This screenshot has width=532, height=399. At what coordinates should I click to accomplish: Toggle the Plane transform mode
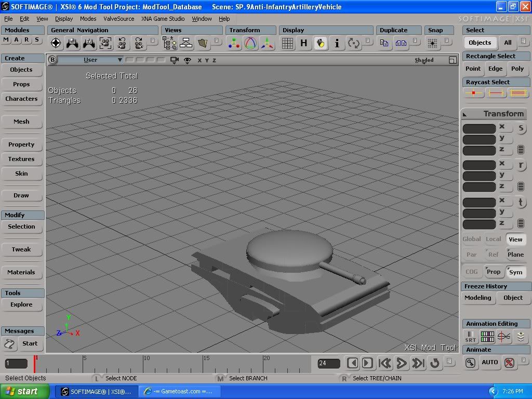[x=516, y=255]
